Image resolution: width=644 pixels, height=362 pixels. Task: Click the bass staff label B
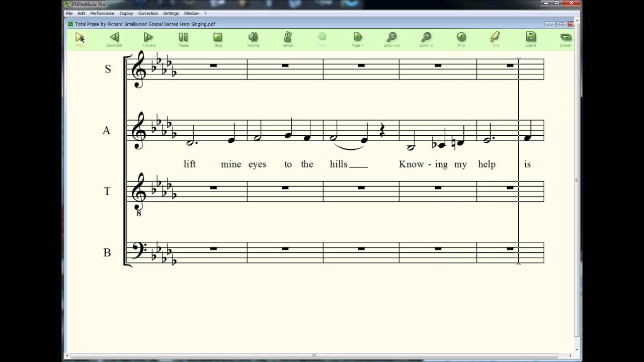(x=107, y=253)
